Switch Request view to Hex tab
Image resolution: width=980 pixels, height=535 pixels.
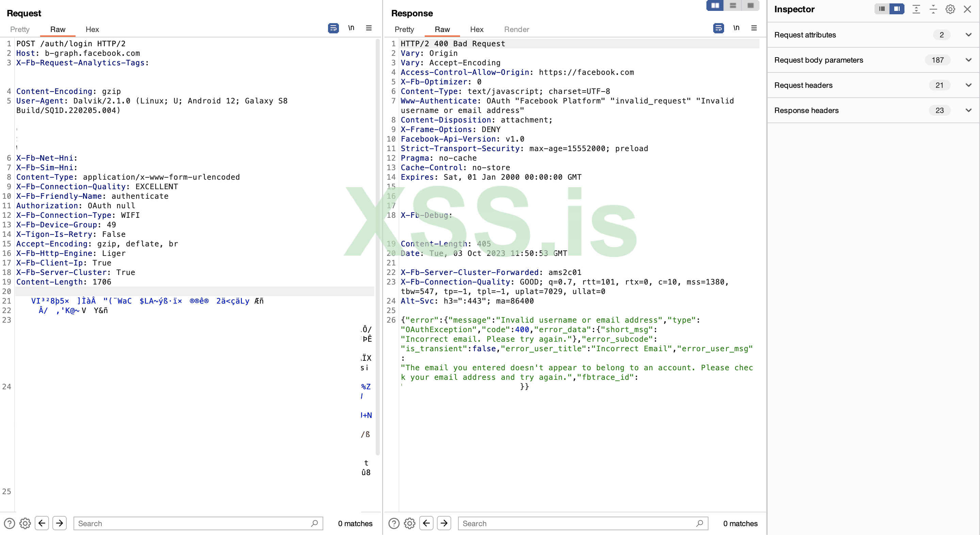(92, 29)
